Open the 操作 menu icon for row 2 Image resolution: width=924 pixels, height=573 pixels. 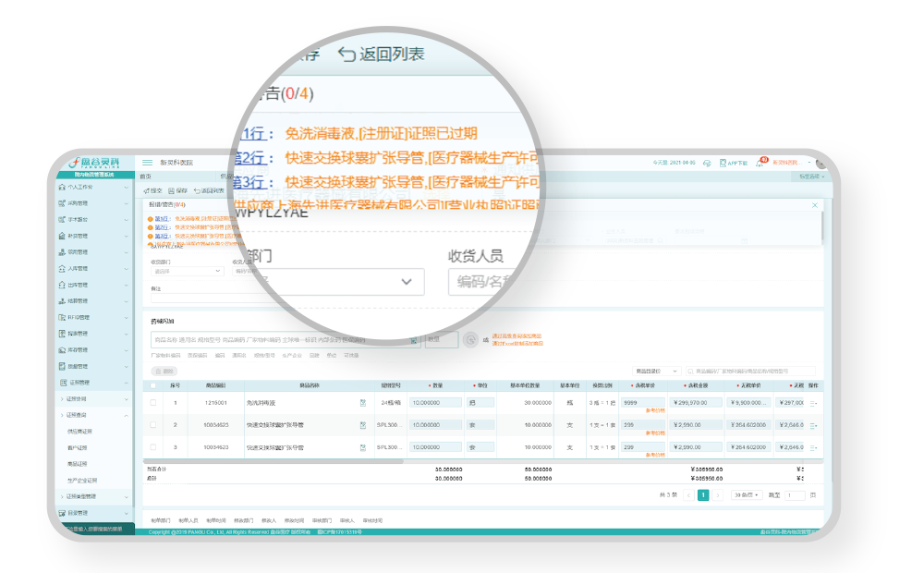tap(813, 425)
